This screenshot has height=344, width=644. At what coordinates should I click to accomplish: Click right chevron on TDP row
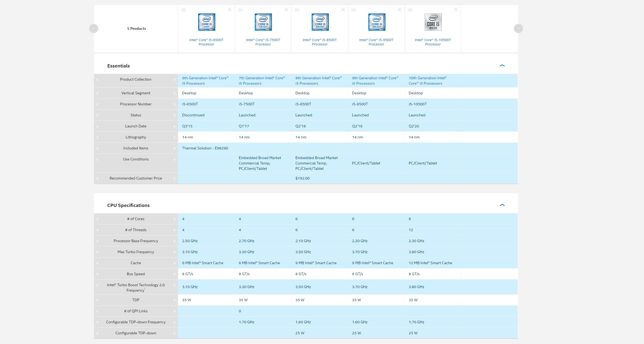click(174, 300)
